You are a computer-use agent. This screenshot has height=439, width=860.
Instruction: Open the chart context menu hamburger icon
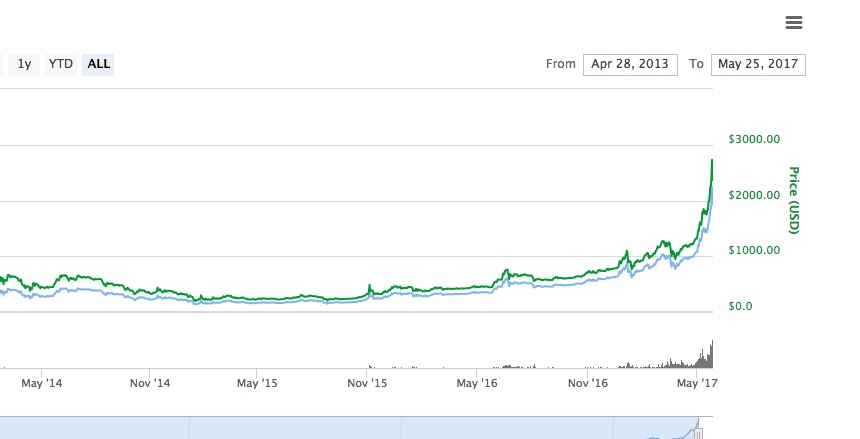tap(794, 23)
